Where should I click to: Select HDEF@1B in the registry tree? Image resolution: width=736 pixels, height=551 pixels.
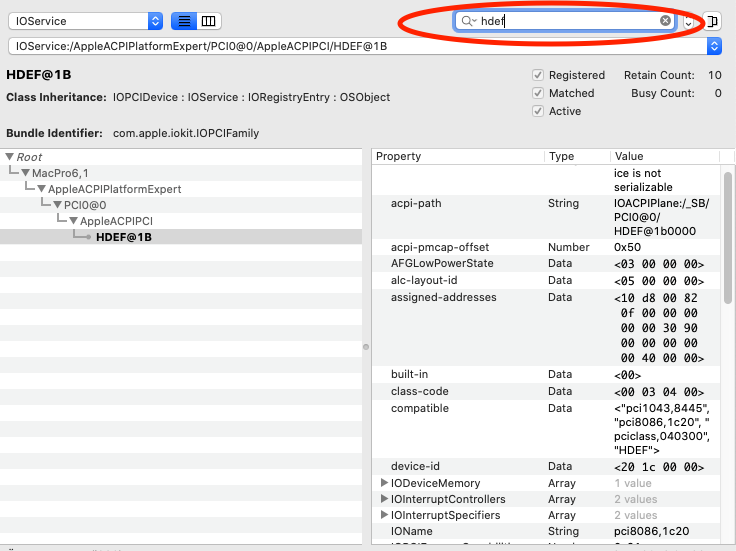point(124,237)
